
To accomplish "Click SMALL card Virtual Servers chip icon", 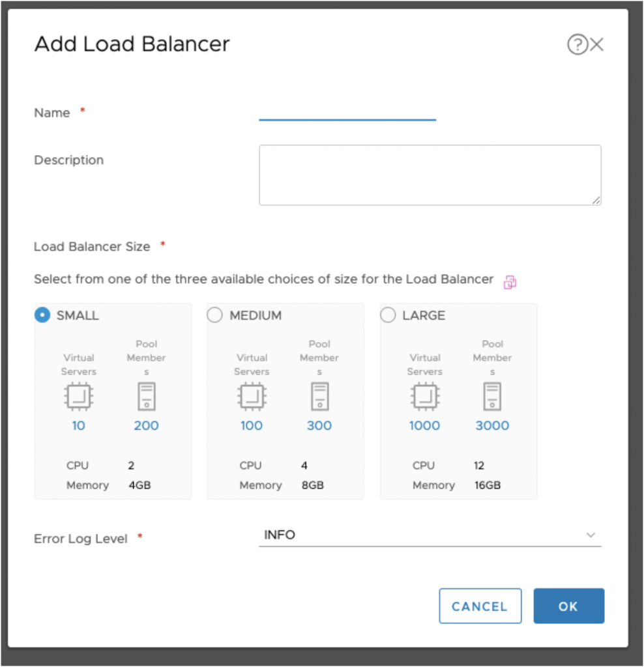I will tap(79, 397).
